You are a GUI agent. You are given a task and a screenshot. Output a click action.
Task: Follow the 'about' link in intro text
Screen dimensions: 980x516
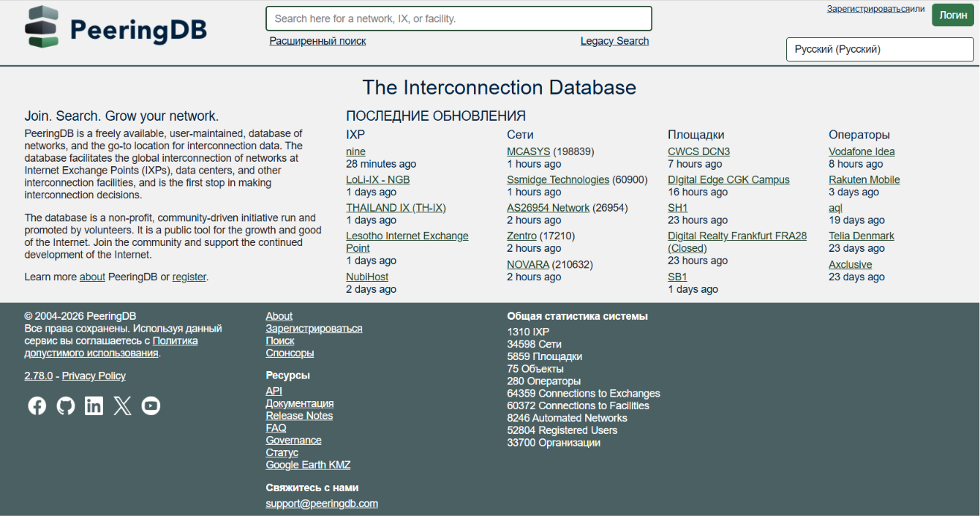(92, 277)
